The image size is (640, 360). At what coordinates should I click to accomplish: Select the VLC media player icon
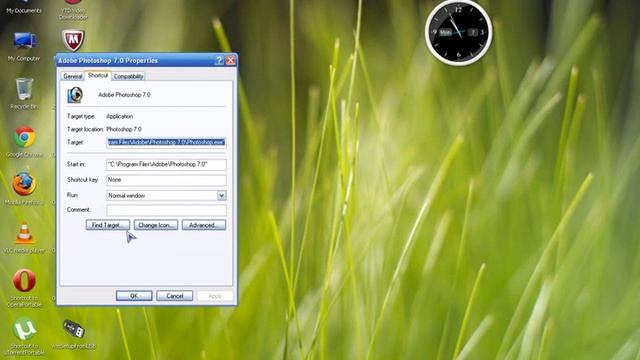pos(24,238)
